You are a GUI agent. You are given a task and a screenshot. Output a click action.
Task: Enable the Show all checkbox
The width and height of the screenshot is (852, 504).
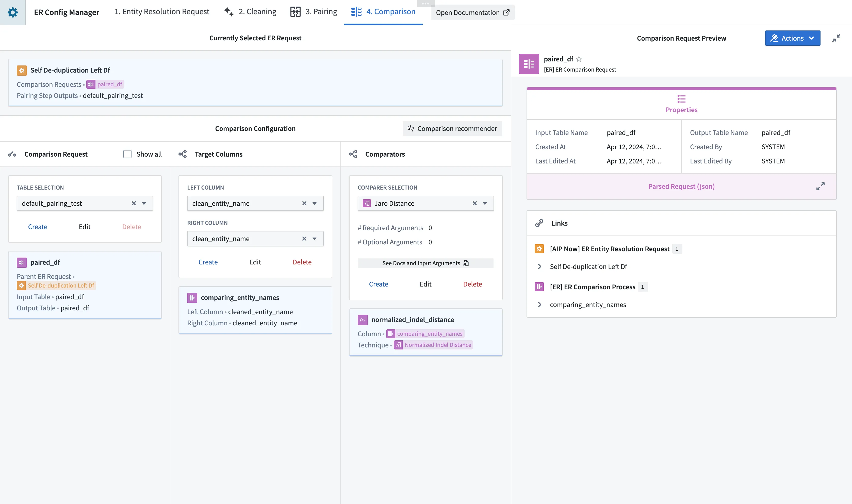tap(127, 154)
